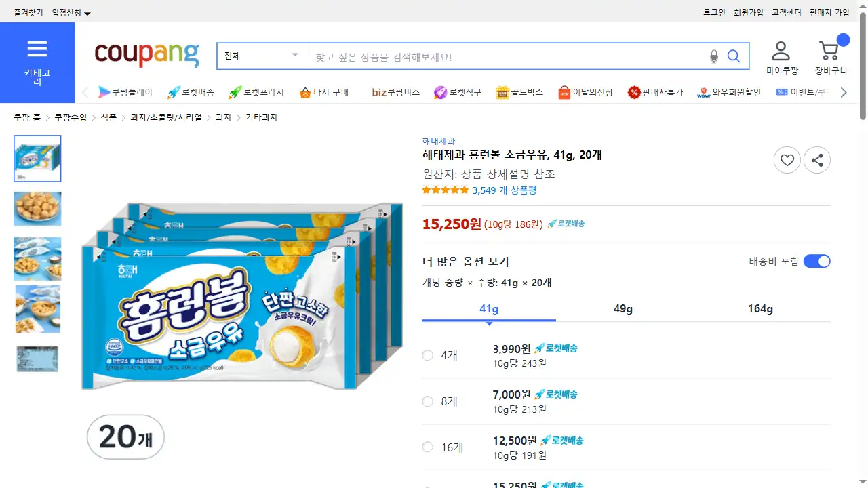Viewport: 868px width, 488px height.
Task: Click the share icon button
Action: click(x=817, y=161)
